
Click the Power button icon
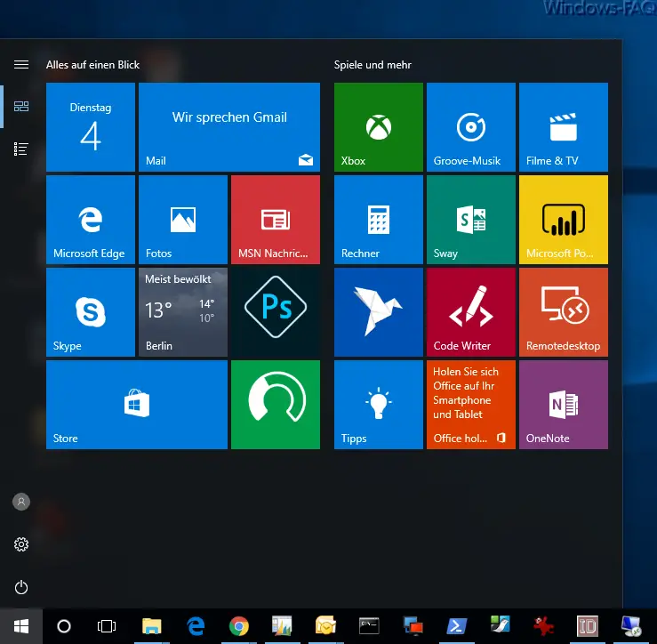(21, 587)
